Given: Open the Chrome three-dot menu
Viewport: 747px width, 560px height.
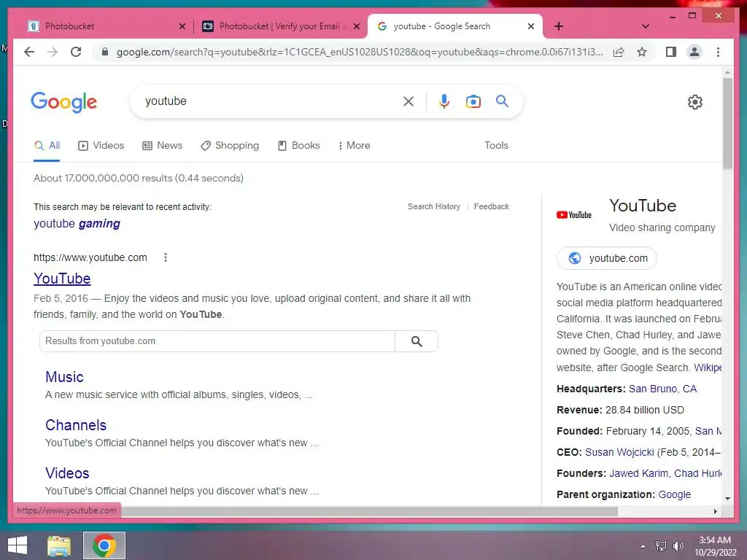Looking at the screenshot, I should pyautogui.click(x=718, y=52).
